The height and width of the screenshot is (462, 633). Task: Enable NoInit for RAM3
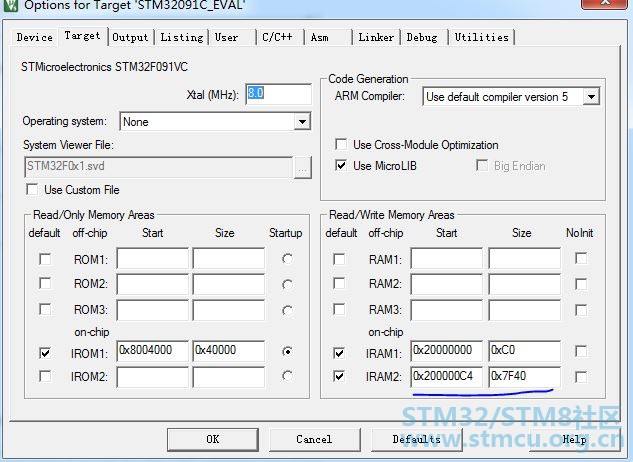(581, 310)
